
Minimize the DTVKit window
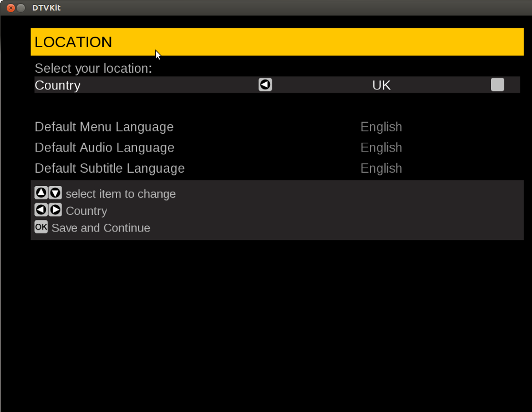point(21,8)
